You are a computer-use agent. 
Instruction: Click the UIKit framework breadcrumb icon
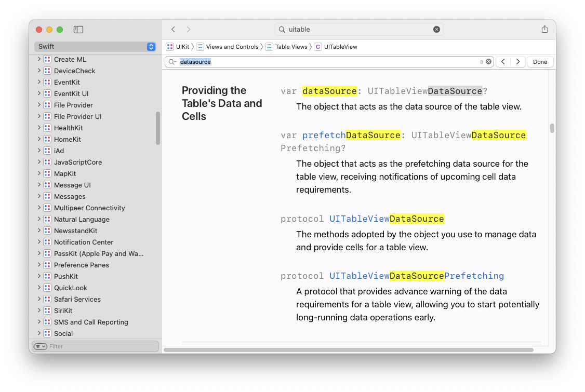(170, 47)
